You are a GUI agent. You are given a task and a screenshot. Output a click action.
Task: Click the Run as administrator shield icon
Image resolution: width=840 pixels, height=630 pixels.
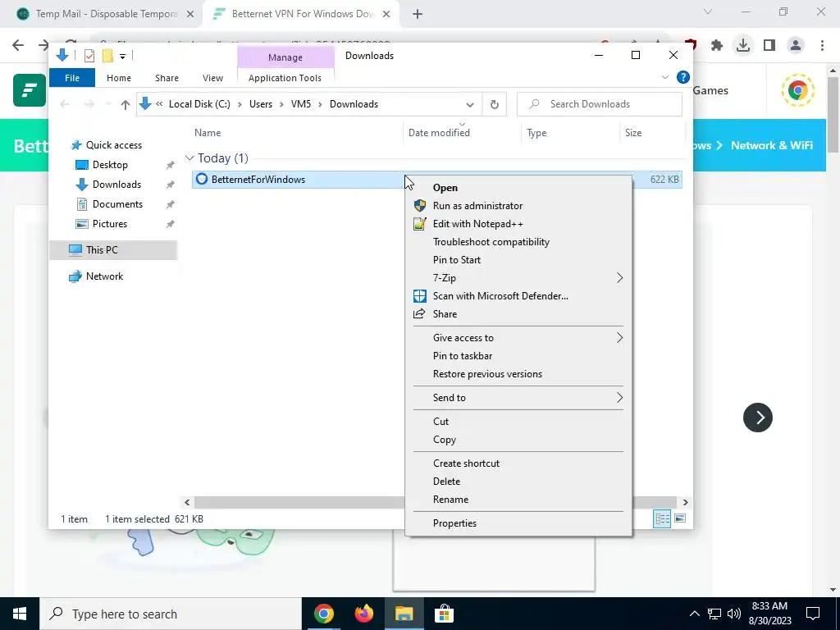tap(420, 206)
